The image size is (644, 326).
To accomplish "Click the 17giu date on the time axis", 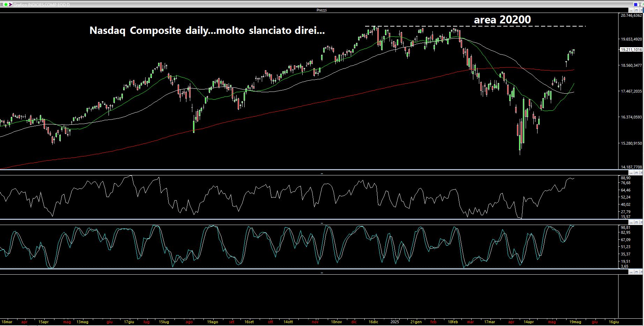I will (x=129, y=322).
